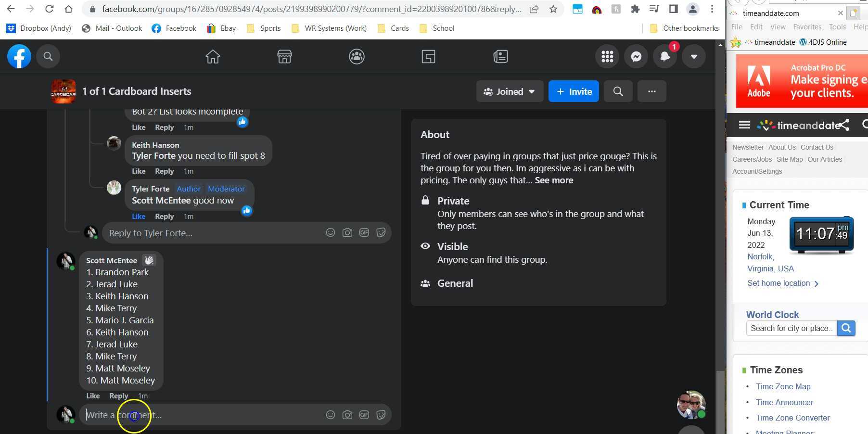Open the account dropdown arrow
The image size is (868, 434).
[694, 57]
